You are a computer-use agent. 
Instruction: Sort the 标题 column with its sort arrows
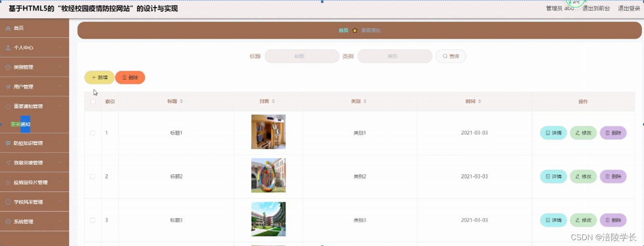click(x=181, y=102)
